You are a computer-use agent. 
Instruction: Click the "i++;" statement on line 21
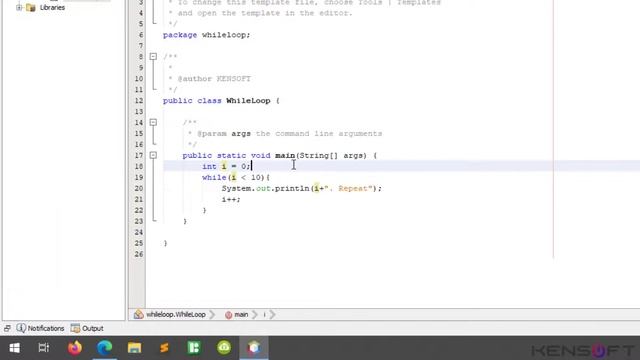(x=231, y=199)
